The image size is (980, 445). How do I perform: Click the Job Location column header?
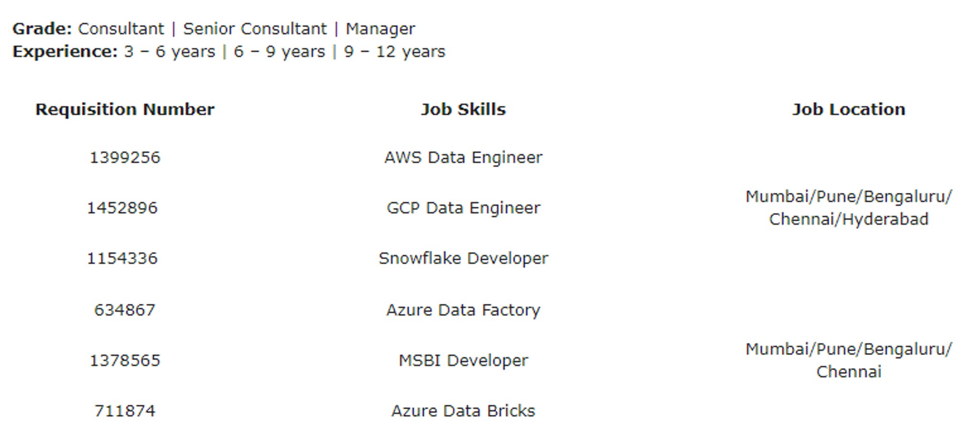point(848,110)
